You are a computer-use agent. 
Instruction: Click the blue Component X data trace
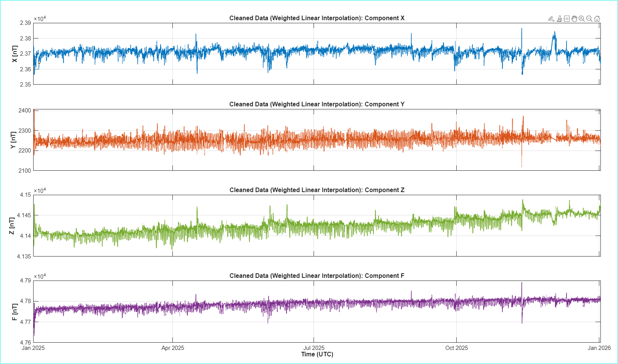coord(317,50)
